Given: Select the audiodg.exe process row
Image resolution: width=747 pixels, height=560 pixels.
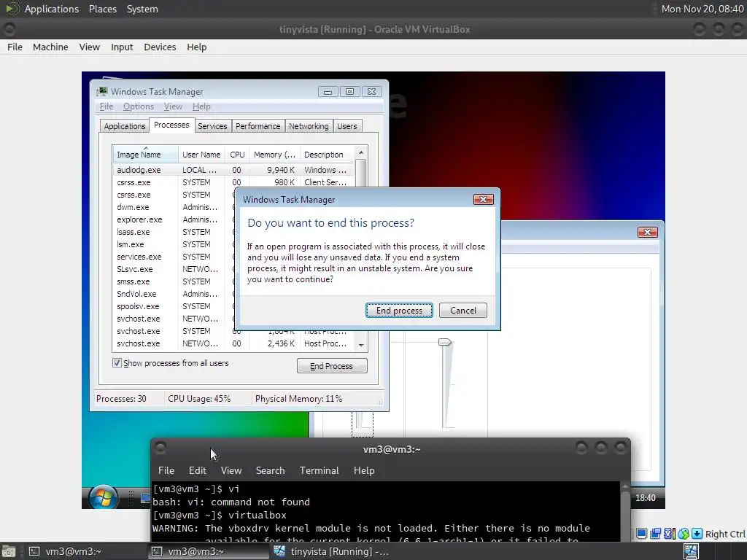Looking at the screenshot, I should (x=234, y=170).
